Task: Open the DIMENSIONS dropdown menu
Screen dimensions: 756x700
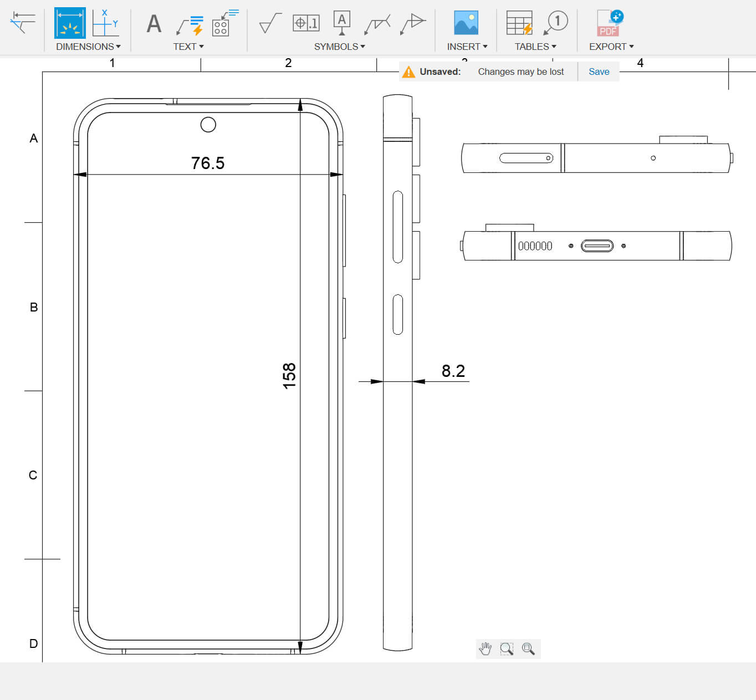Action: click(88, 47)
